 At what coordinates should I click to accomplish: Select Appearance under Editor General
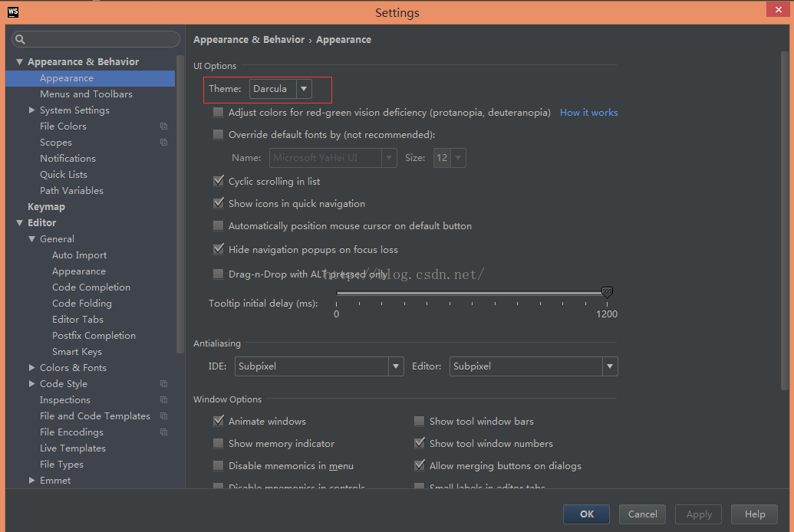tap(79, 271)
